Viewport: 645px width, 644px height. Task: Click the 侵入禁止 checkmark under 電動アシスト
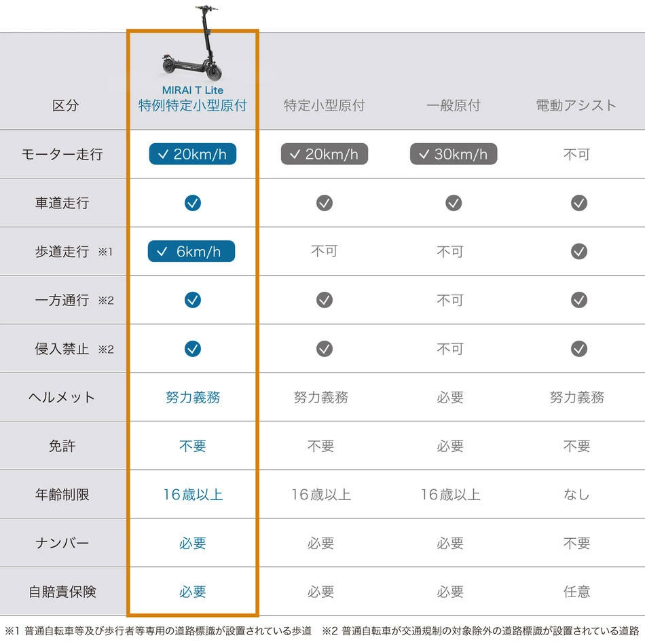coord(578,349)
